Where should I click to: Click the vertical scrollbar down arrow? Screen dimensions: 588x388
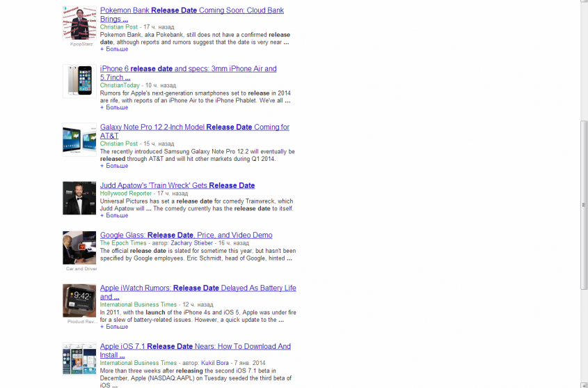(x=584, y=383)
